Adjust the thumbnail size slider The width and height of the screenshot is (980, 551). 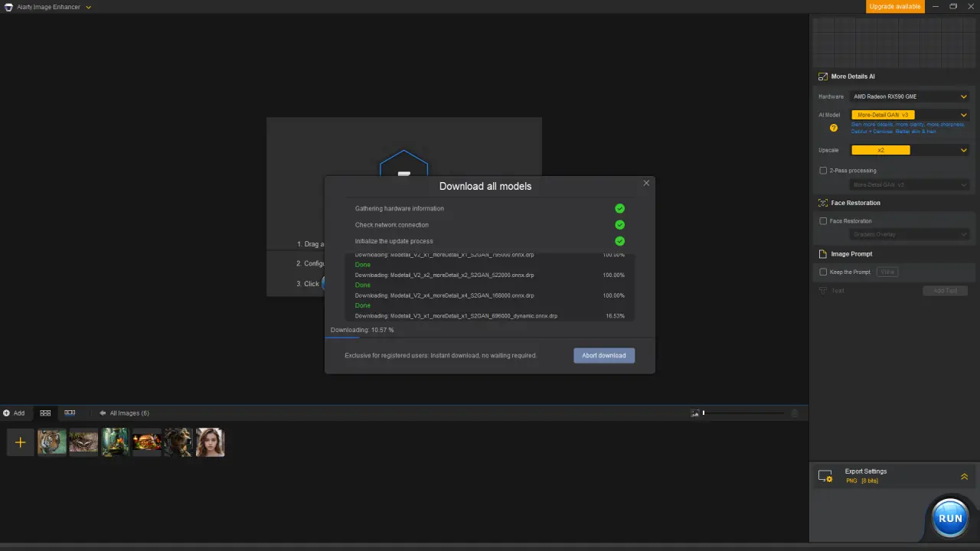click(x=743, y=413)
